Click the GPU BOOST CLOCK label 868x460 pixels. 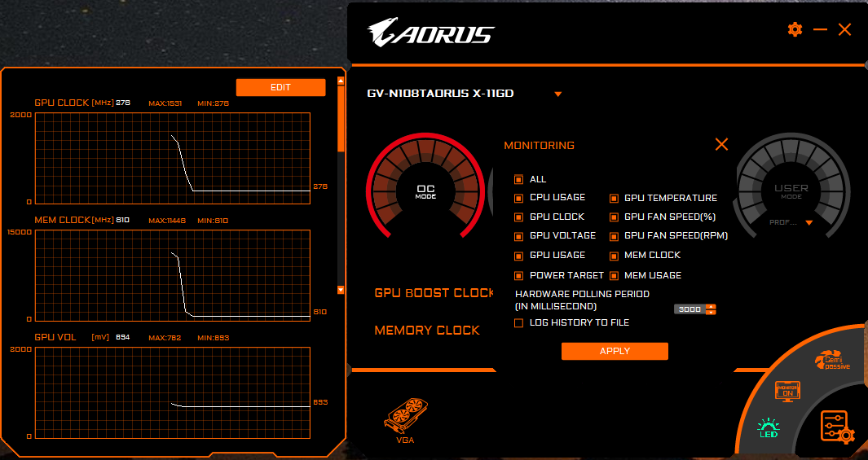[434, 293]
